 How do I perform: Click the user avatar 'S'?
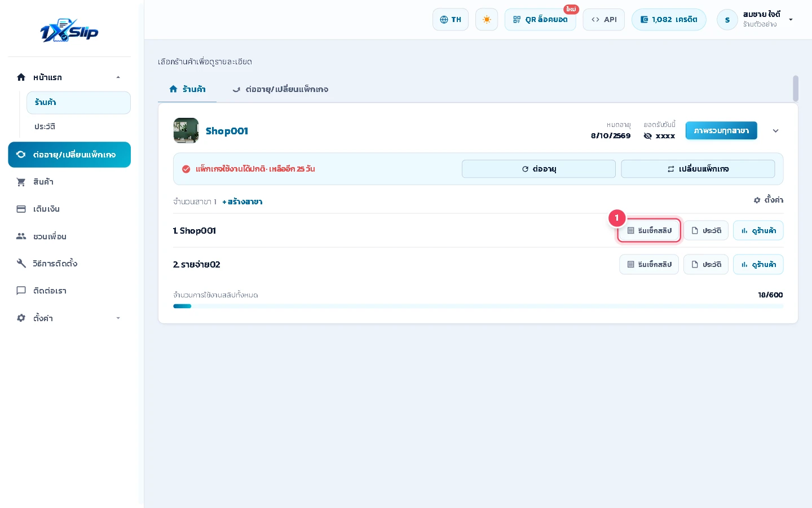(727, 20)
